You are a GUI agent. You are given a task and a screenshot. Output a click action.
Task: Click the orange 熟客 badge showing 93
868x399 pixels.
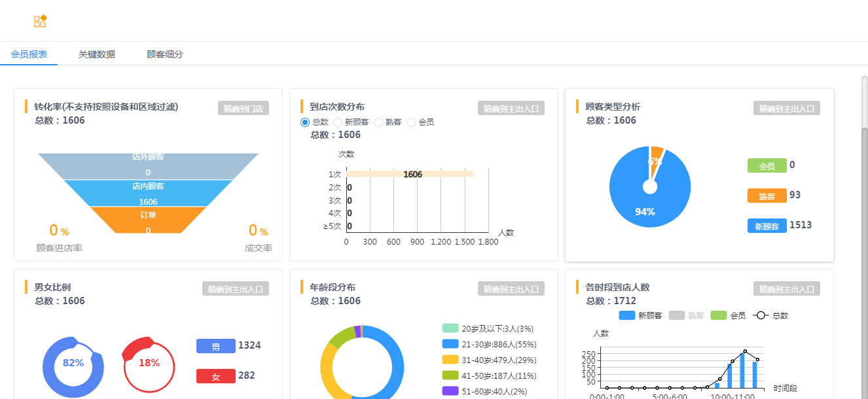(766, 195)
